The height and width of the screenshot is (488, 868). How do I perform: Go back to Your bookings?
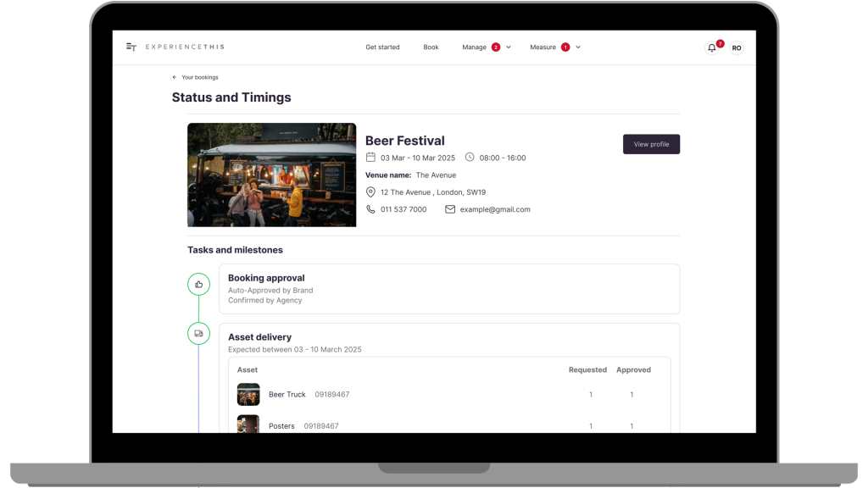(200, 77)
